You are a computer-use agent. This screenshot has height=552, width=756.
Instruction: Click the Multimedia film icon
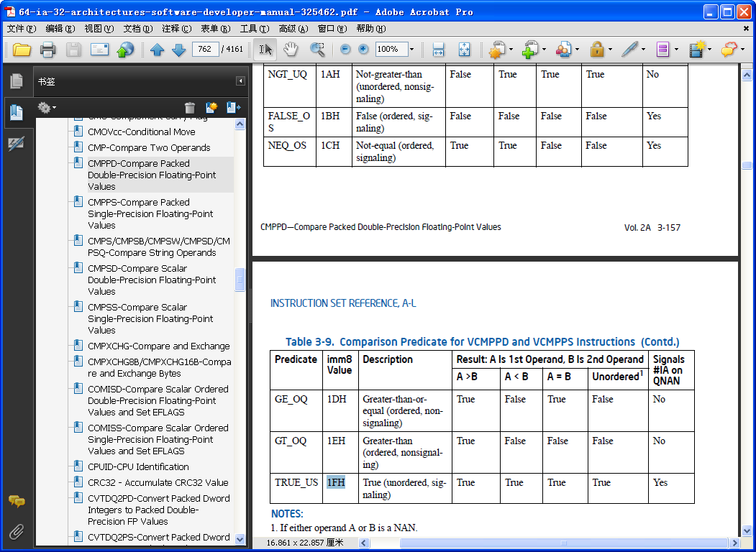[697, 49]
